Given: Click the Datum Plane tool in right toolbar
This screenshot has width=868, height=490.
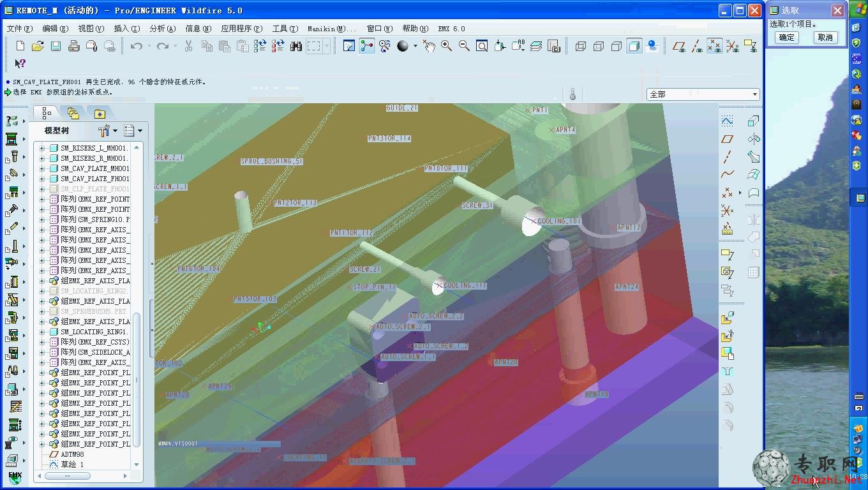Looking at the screenshot, I should [727, 139].
